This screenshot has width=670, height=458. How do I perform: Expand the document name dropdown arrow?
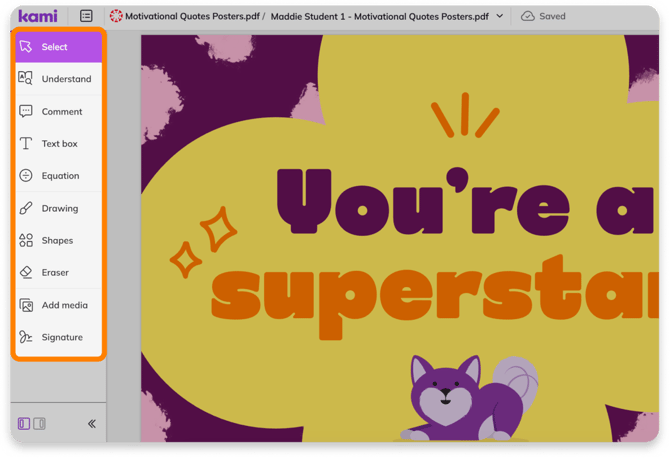coord(500,16)
